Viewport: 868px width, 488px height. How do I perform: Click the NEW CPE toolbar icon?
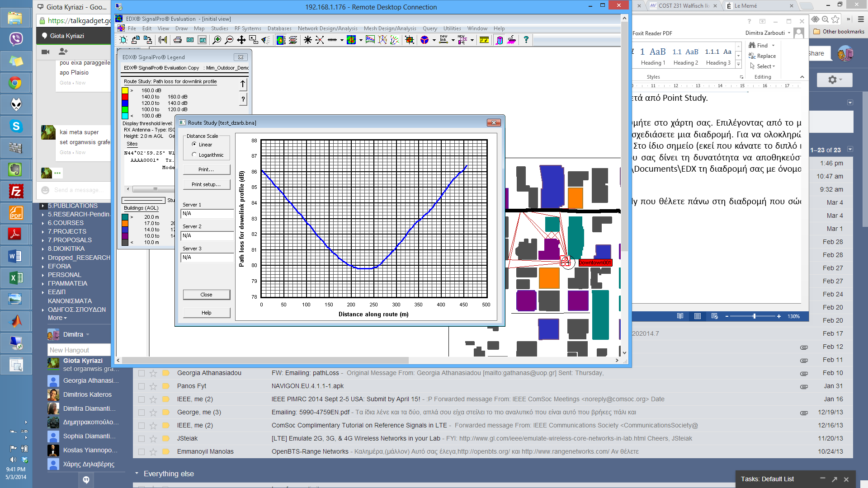click(x=462, y=40)
